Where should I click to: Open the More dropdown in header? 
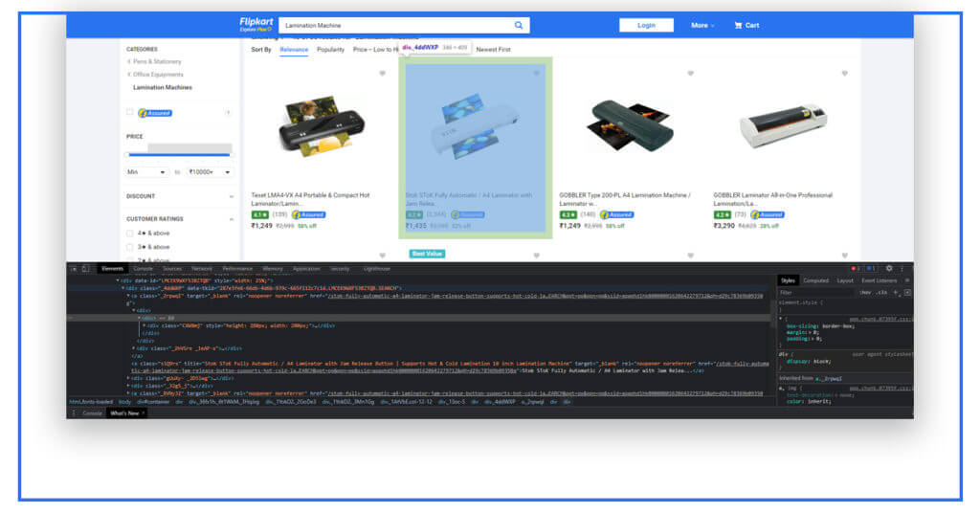click(702, 25)
